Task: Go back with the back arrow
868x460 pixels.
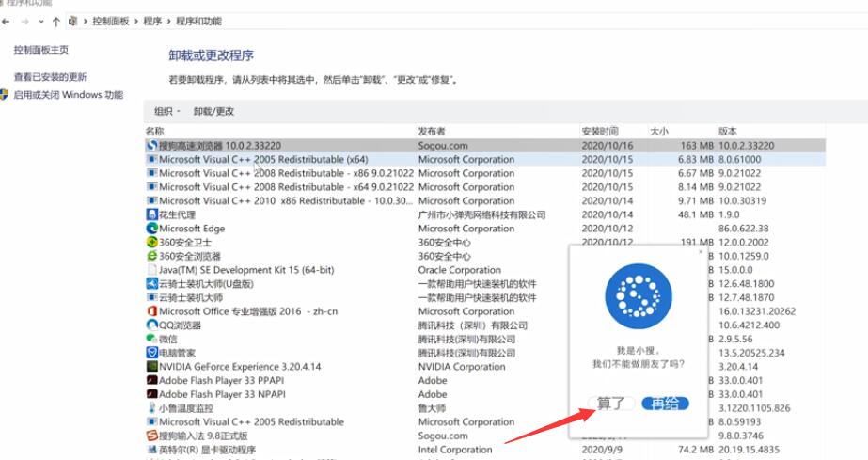Action: (6, 22)
